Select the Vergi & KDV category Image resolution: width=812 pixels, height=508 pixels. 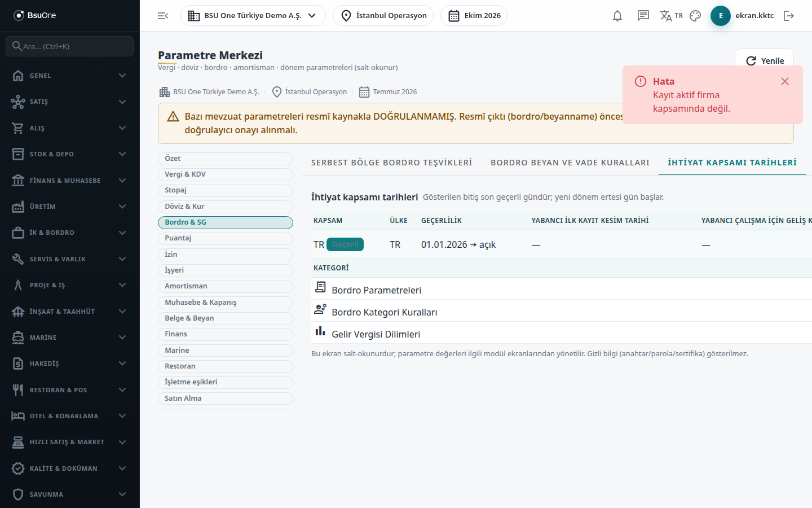pyautogui.click(x=226, y=174)
